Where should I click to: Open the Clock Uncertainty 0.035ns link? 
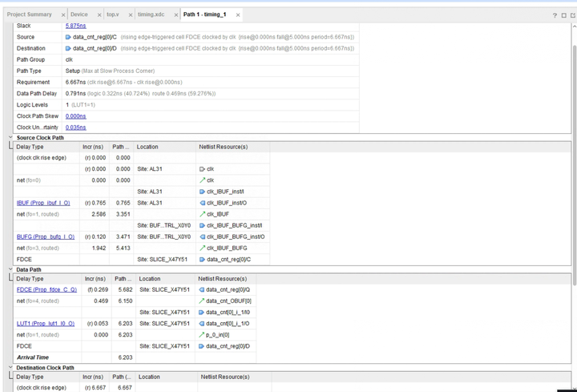[x=76, y=127]
